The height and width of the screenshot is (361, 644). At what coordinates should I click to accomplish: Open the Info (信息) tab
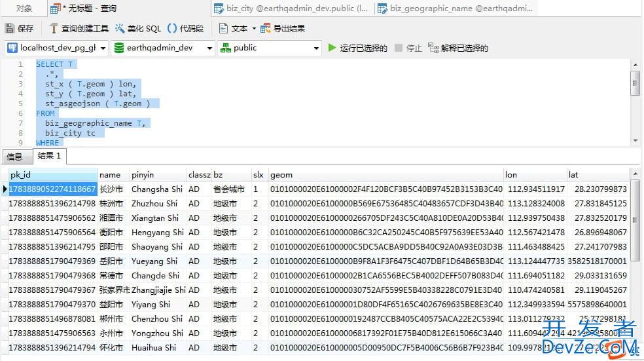14,157
